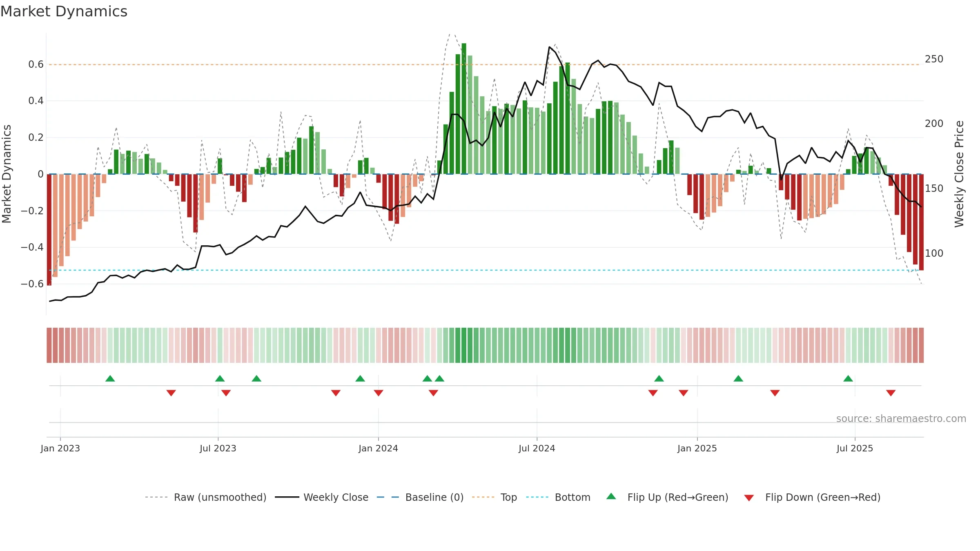Viewport: 980px width, 551px height.
Task: Toggle the 'Weekly Close' legend label
Action: (x=336, y=497)
